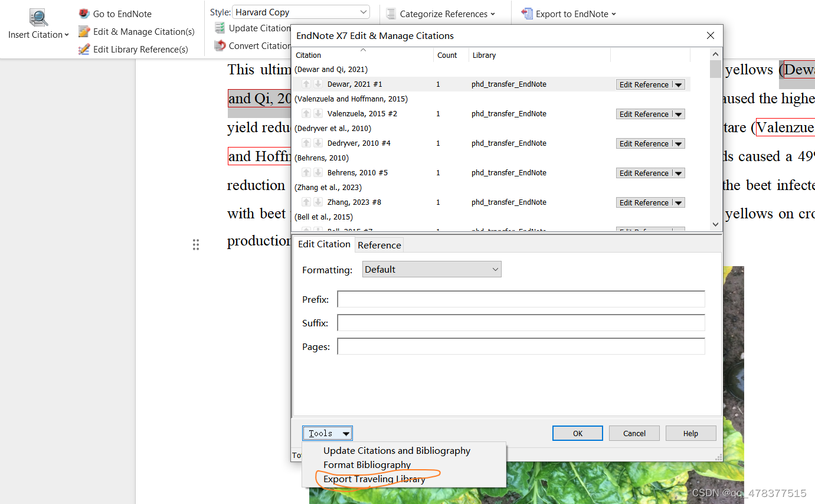Choose Format Bibliography from the Tools menu
The width and height of the screenshot is (815, 504).
[367, 464]
